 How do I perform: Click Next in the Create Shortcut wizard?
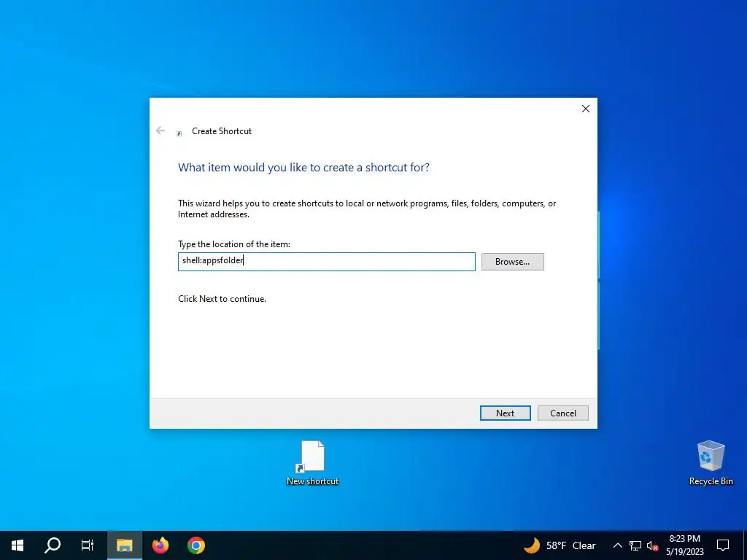click(505, 413)
